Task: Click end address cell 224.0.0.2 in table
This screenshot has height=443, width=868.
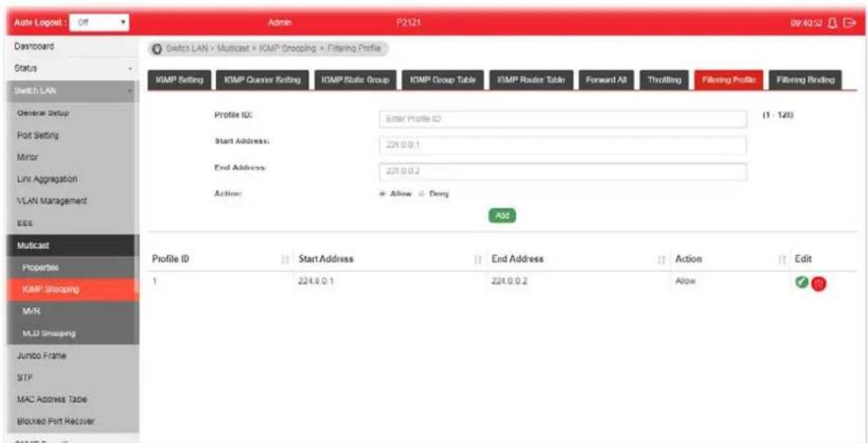Action: pos(510,282)
